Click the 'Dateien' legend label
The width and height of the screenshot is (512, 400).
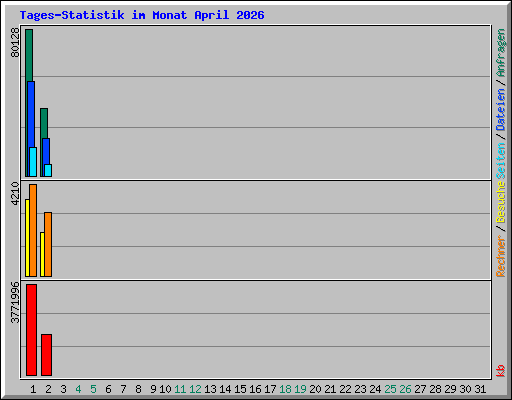pos(500,110)
